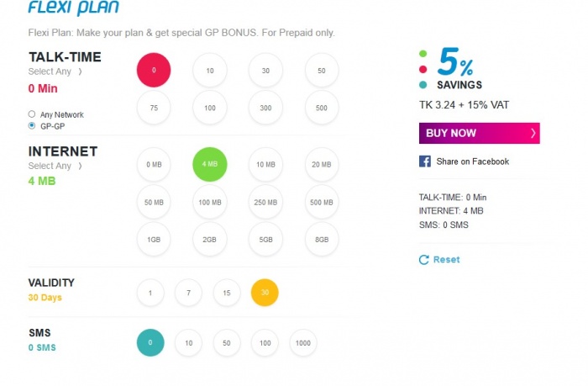Select the 8GB internet bubble
This screenshot has height=386, width=588.
tap(321, 239)
